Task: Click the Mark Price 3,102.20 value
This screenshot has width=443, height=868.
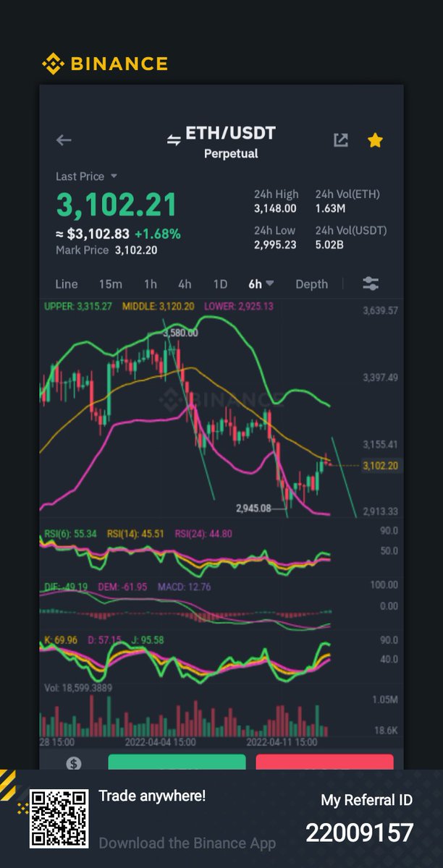Action: click(135, 250)
